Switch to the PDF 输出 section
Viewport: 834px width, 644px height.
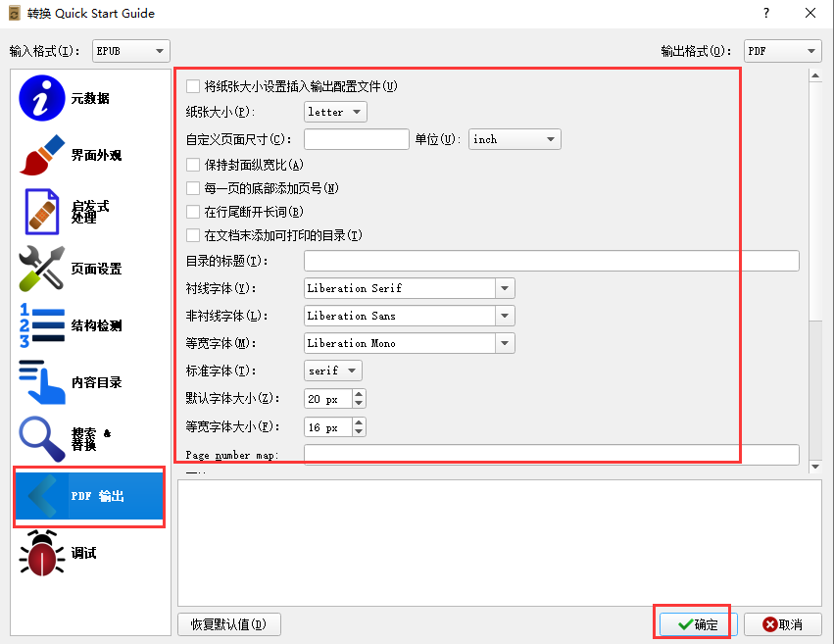(88, 497)
